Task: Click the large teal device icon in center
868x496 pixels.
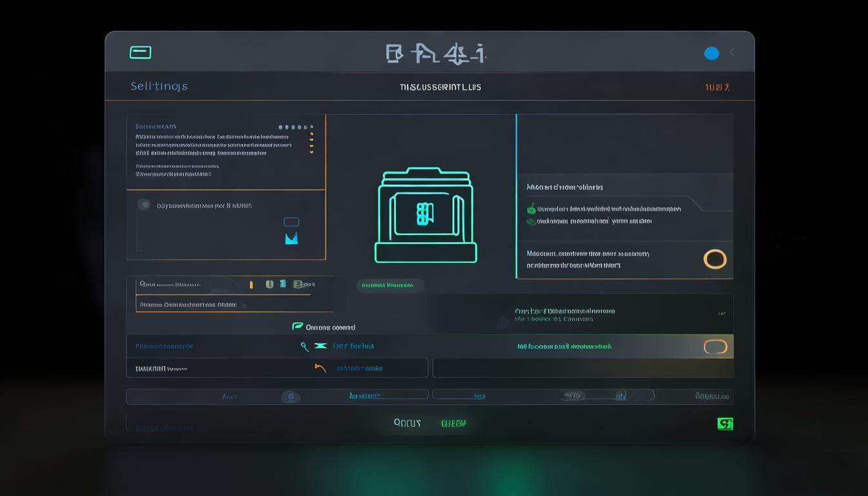Action: point(426,215)
